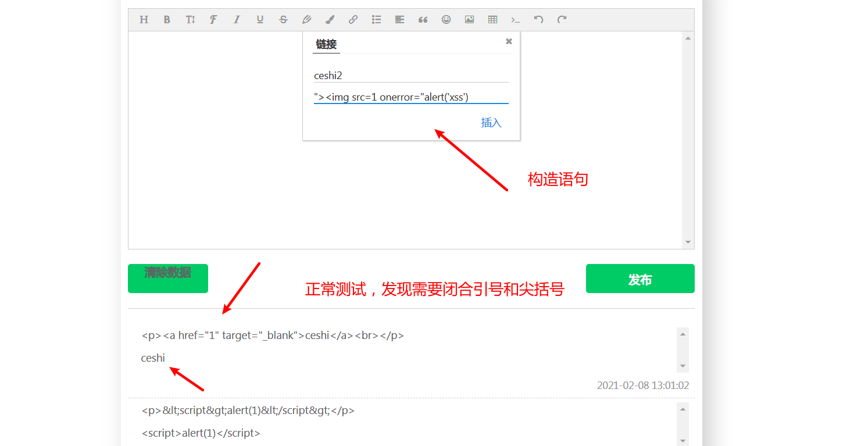
Task: Click up arrow of script comment scrollbar
Action: 683,408
